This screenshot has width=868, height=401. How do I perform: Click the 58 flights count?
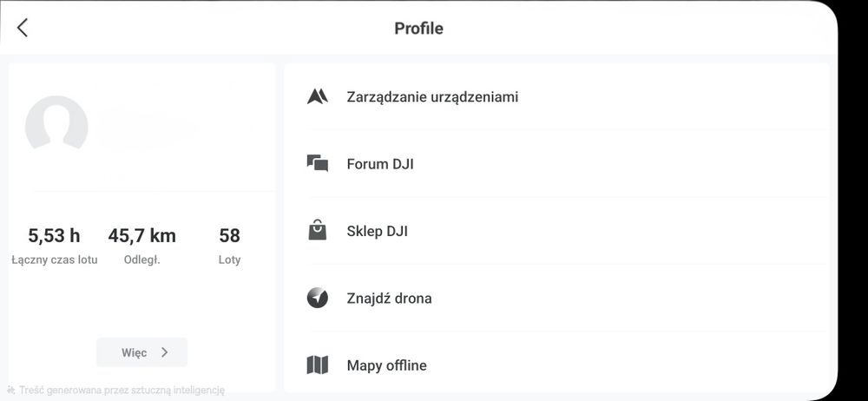(x=229, y=235)
